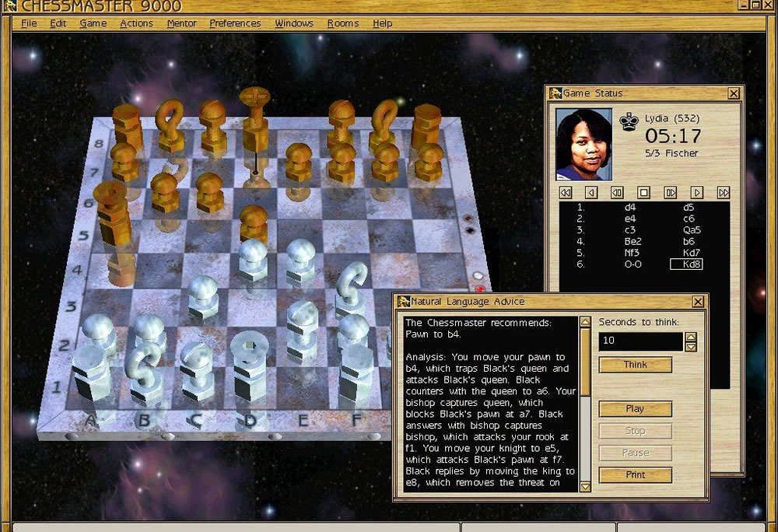Decrease Seconds to think with the down stepper
Viewport: 778px width, 532px height.
(689, 345)
